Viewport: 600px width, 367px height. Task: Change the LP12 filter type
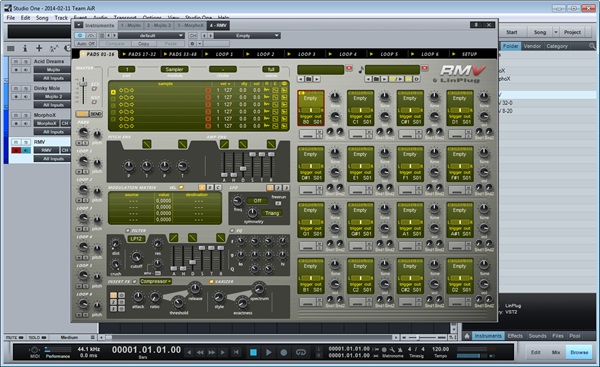[x=136, y=238]
